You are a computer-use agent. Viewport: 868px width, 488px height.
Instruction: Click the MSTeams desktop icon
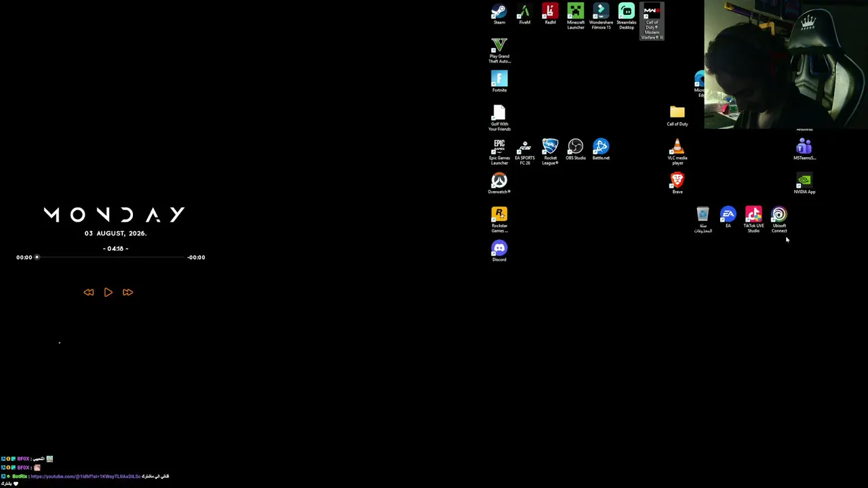point(804,150)
